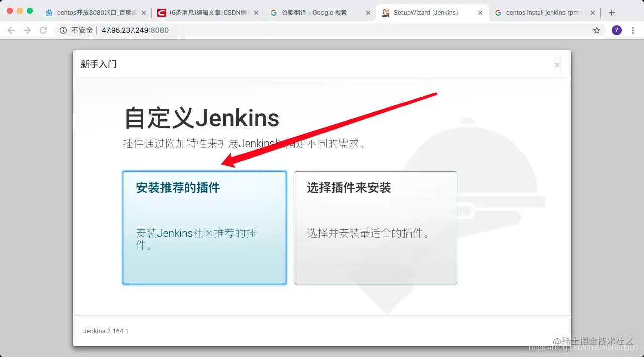Switch to 谷歌翻译 Google 搜索 tab
This screenshot has width=644, height=357.
tap(319, 13)
